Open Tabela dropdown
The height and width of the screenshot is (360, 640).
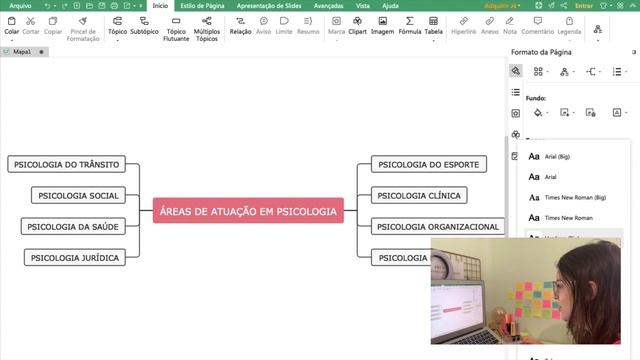(433, 40)
